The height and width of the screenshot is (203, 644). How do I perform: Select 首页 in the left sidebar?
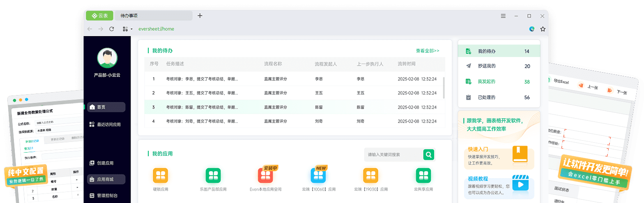point(106,107)
